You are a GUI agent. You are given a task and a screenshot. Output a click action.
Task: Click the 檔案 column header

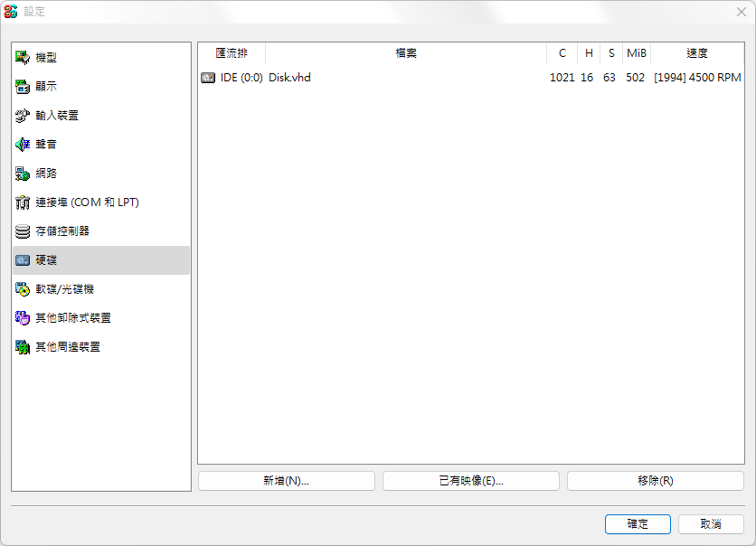click(406, 53)
